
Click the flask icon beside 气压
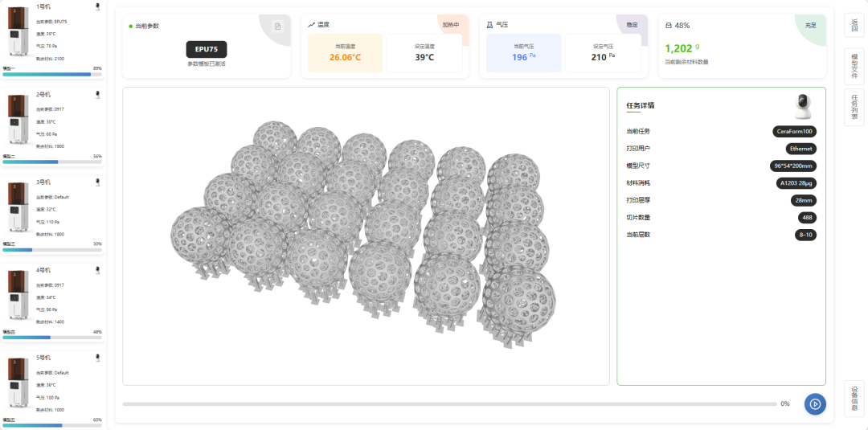coord(489,25)
